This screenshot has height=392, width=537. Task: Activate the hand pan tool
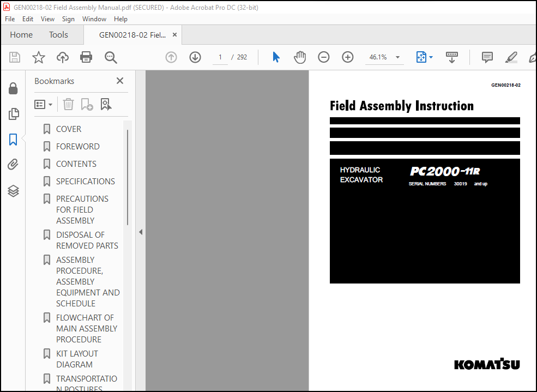point(300,57)
